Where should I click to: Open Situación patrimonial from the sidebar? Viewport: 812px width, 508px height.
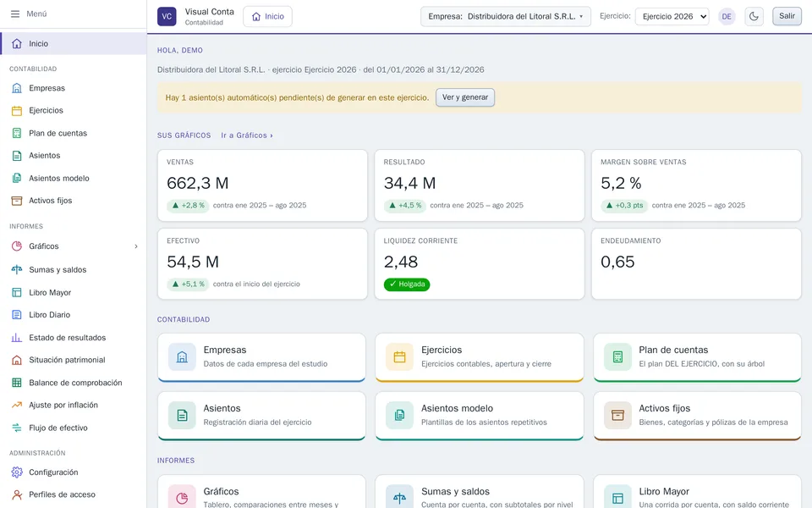pos(74,360)
